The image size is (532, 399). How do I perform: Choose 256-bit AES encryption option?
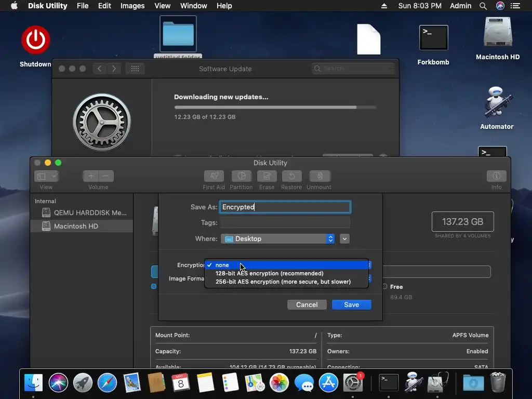tap(287, 282)
